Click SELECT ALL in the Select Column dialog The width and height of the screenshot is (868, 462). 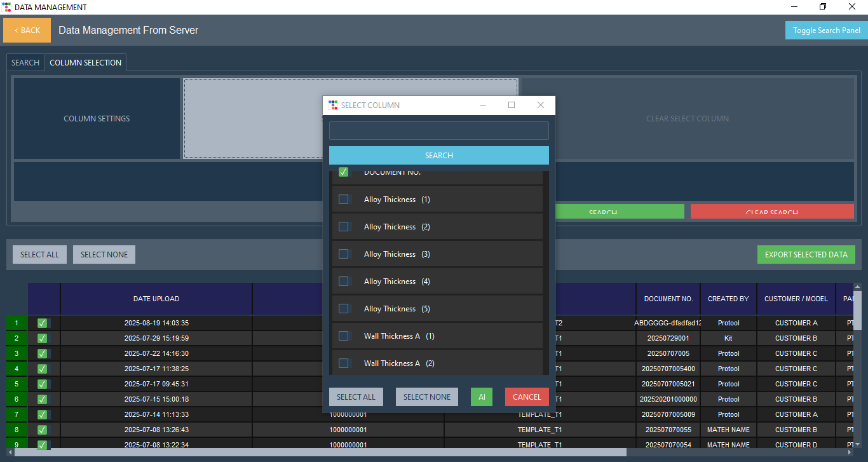356,397
